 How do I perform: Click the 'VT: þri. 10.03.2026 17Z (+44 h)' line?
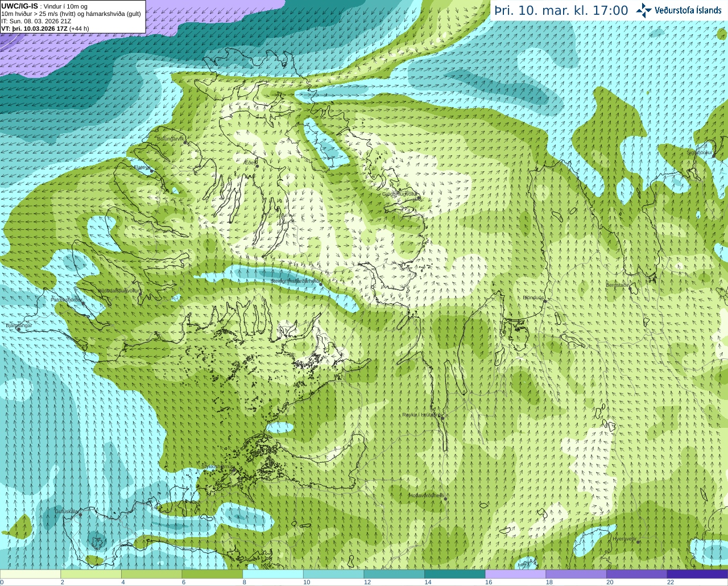pos(45,28)
